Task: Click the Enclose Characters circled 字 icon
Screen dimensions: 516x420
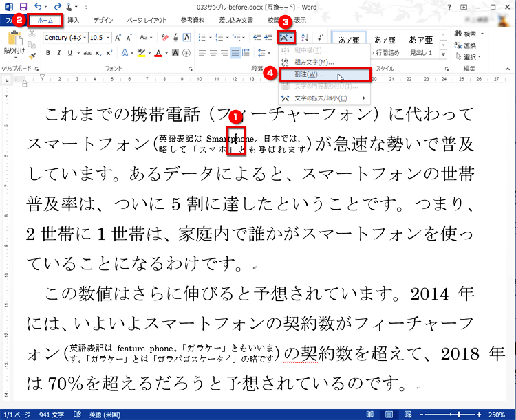Action: click(186, 53)
